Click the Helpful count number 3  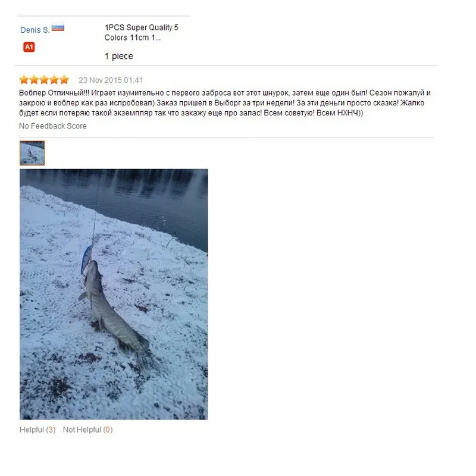pyautogui.click(x=51, y=430)
